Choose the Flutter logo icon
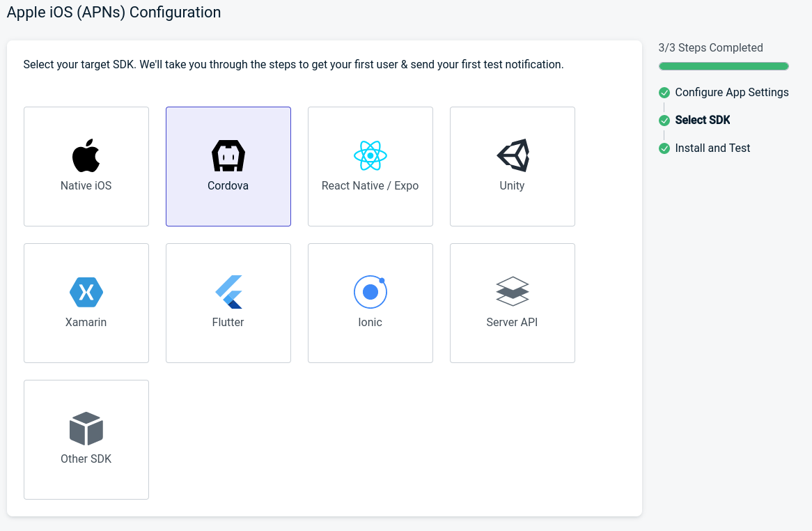The image size is (812, 531). tap(228, 292)
